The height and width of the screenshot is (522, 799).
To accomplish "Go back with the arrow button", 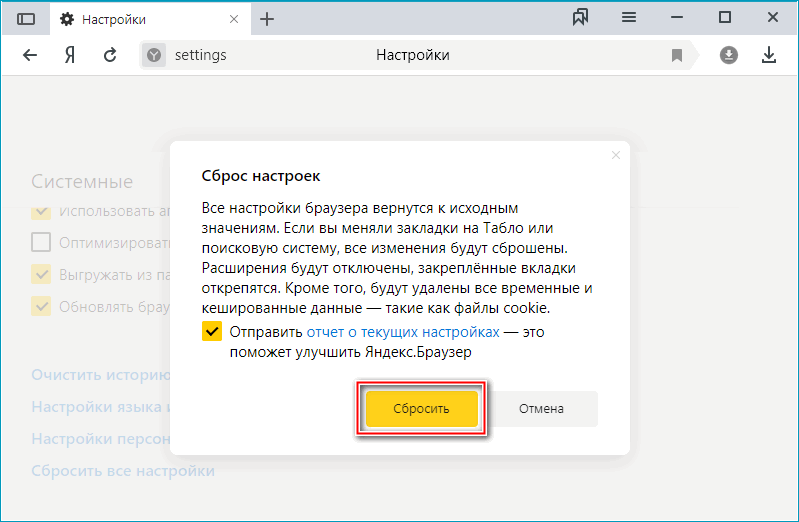I will point(30,55).
